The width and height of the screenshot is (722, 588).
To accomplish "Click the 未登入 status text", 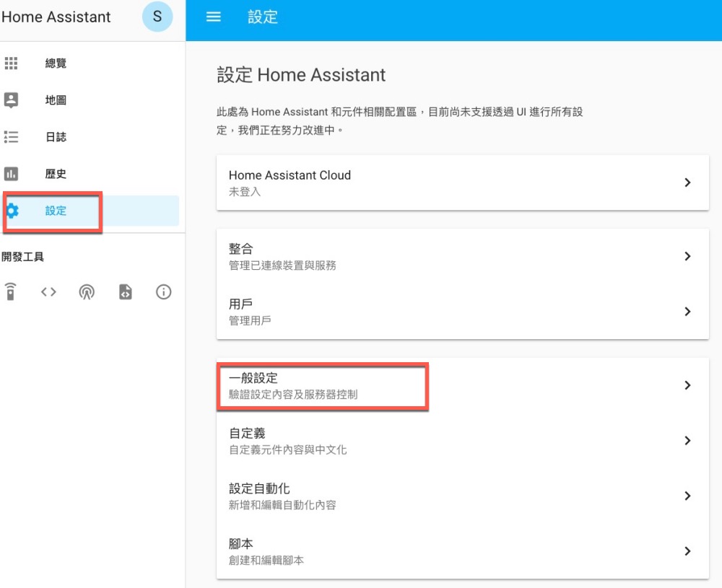I will click(245, 192).
